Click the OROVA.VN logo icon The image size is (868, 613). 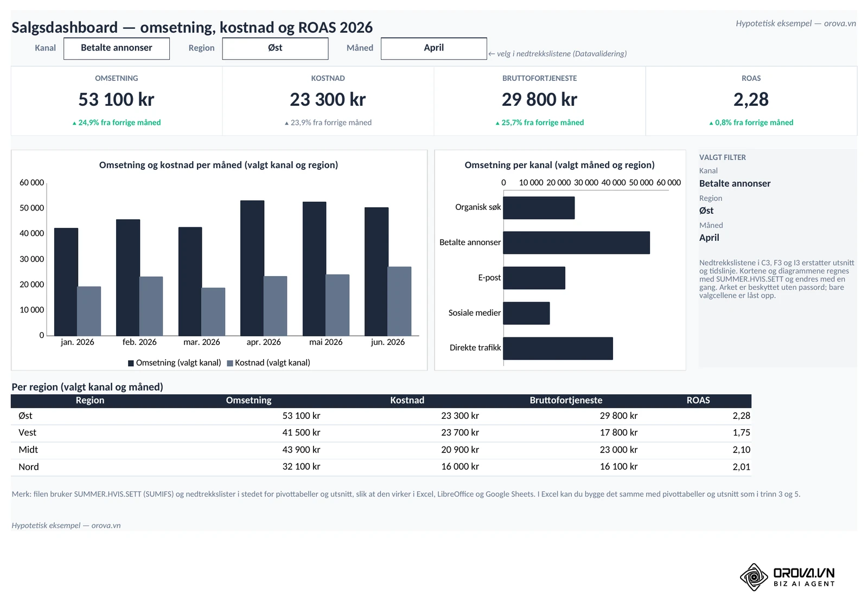tap(754, 577)
